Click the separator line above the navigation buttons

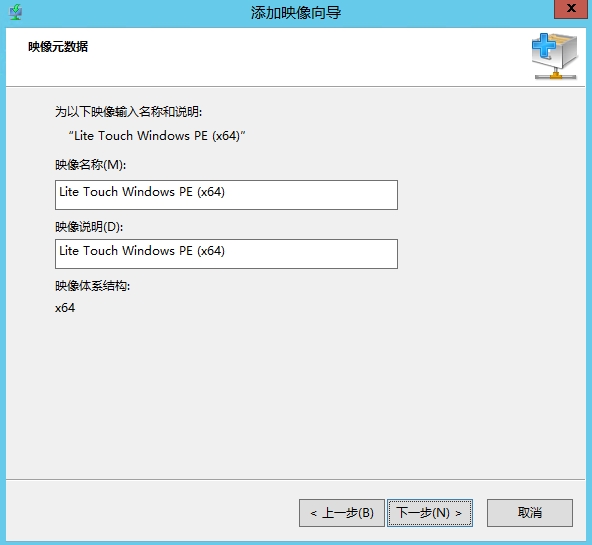(295, 480)
